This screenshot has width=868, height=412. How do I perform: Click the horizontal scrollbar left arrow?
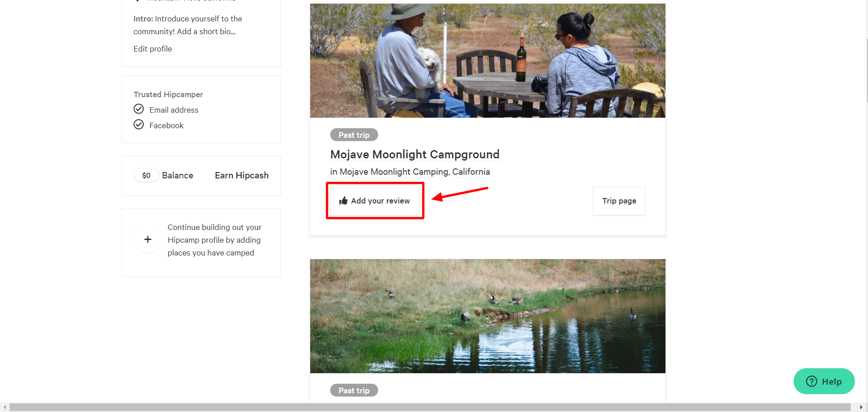(5, 407)
